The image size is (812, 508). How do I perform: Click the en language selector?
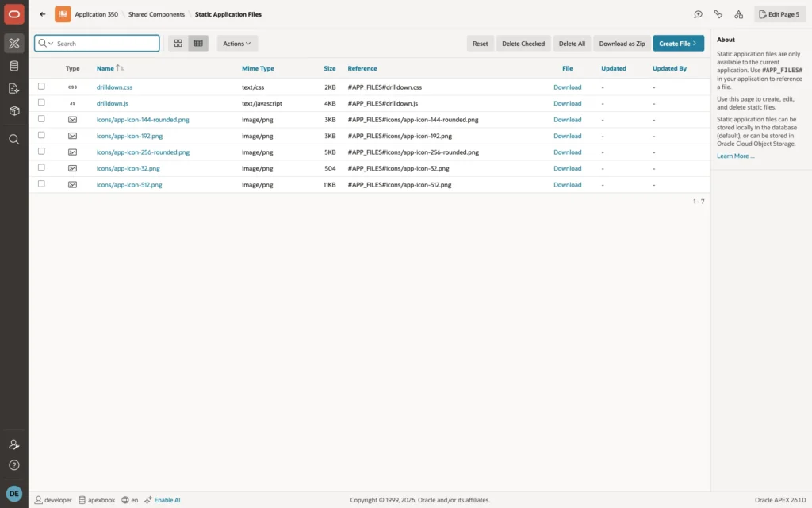click(129, 500)
